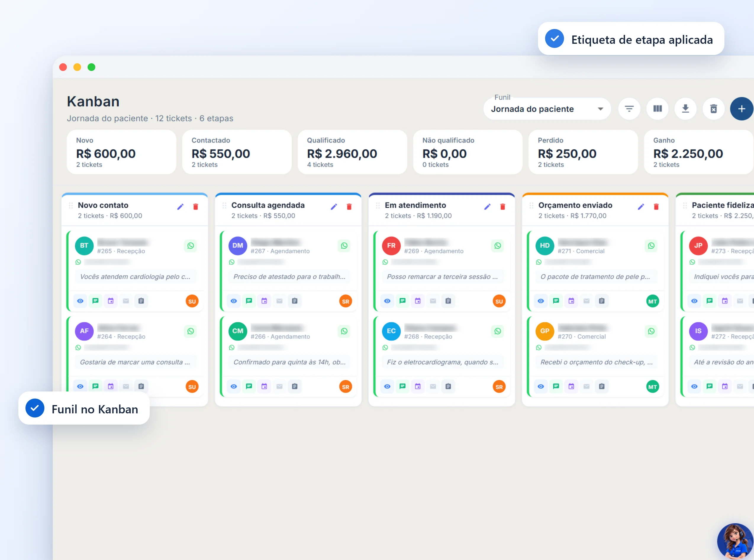The height and width of the screenshot is (560, 754).
Task: View ticket #267 with the eye icon
Action: 234,301
